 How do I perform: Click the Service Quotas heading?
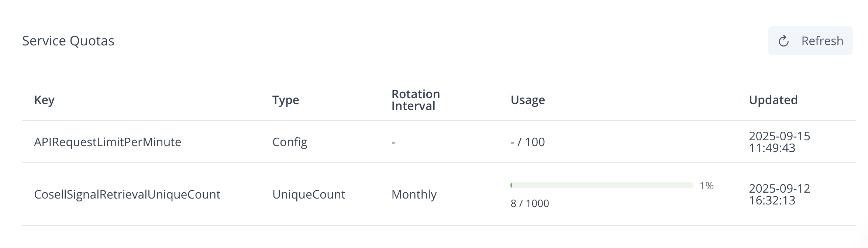coord(68,41)
